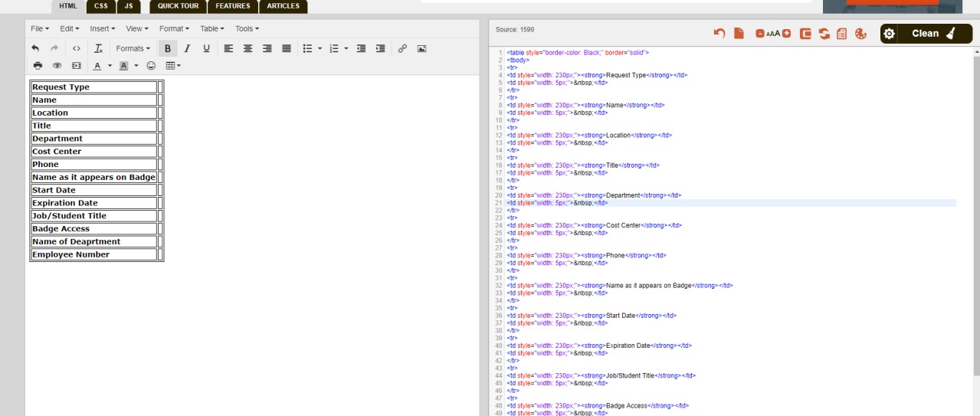Open the Formats dropdown
980x416 pixels.
(x=133, y=48)
